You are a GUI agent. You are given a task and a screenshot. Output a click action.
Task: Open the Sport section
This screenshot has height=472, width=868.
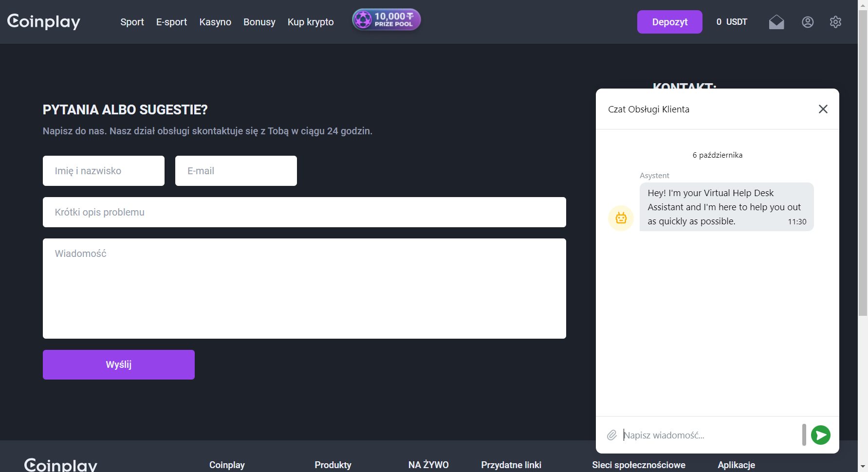tap(132, 22)
